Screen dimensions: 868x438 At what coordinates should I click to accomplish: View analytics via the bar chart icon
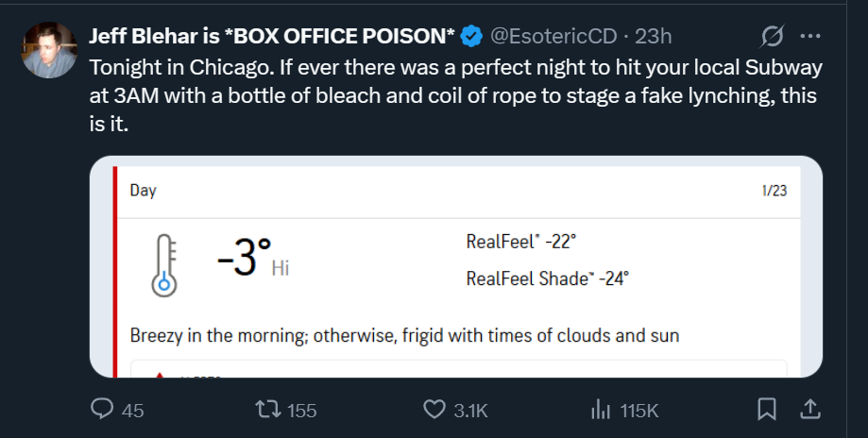(x=600, y=410)
